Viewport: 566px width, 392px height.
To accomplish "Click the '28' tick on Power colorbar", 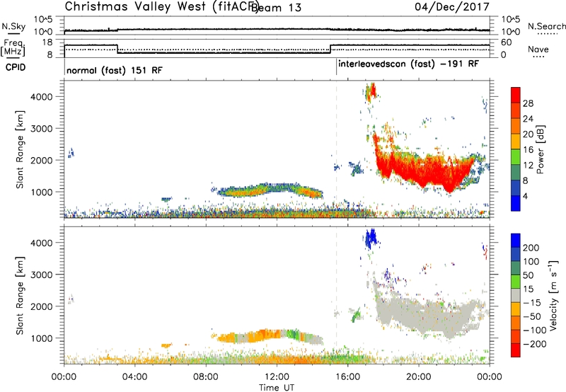I will pos(528,103).
